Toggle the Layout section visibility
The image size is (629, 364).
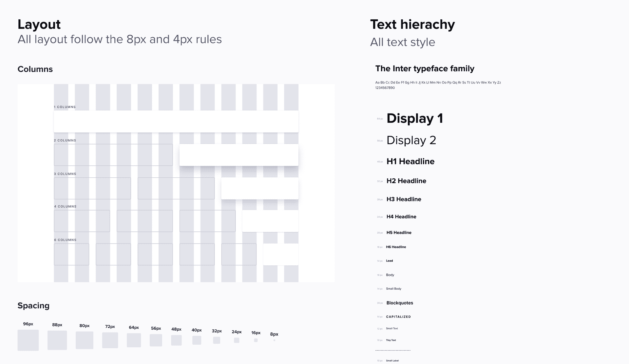click(x=39, y=24)
